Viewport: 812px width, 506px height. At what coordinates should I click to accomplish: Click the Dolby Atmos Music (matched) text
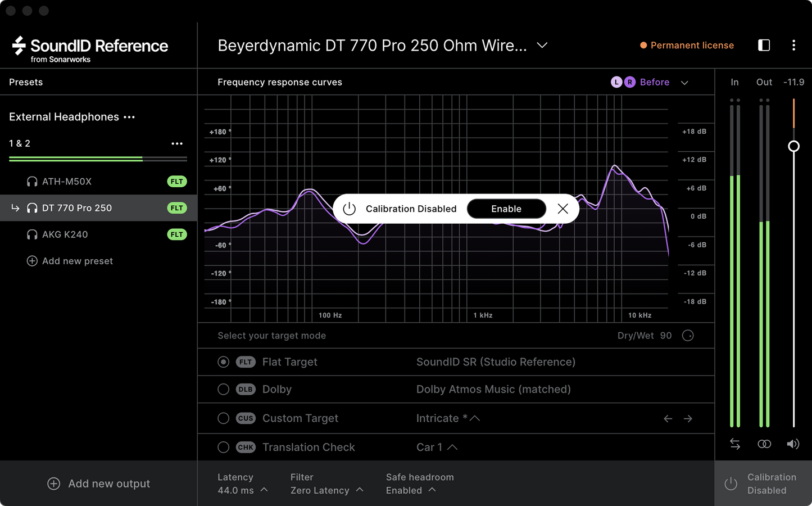(493, 389)
